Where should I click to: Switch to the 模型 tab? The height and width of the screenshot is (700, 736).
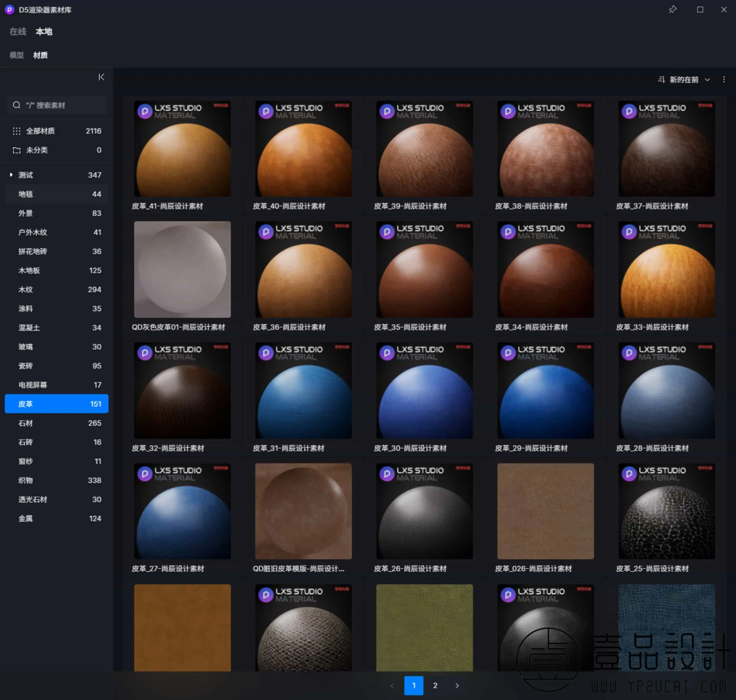click(x=16, y=55)
